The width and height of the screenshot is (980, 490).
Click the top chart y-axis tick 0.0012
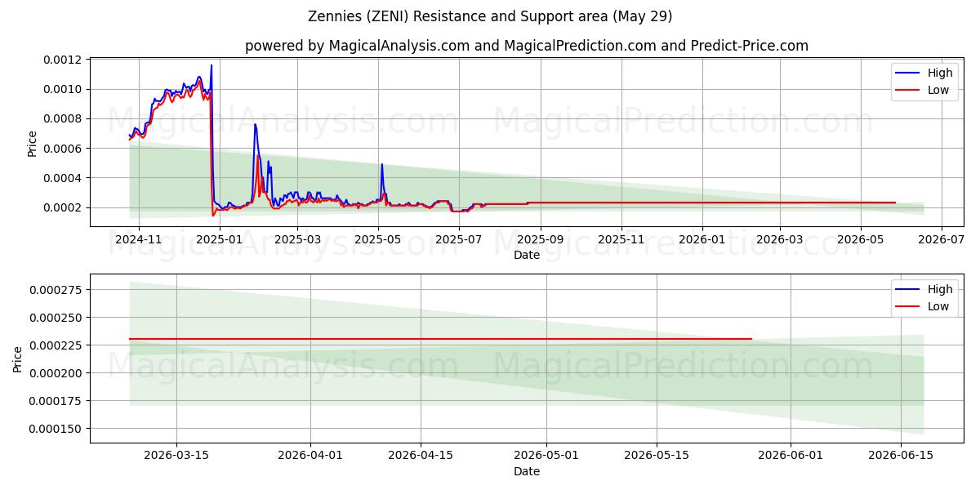click(63, 60)
